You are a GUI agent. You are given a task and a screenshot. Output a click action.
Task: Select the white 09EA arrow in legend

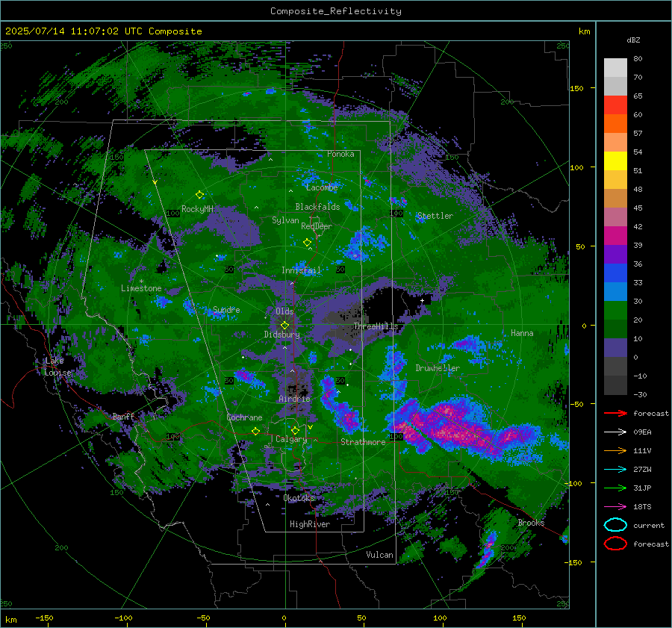(615, 432)
